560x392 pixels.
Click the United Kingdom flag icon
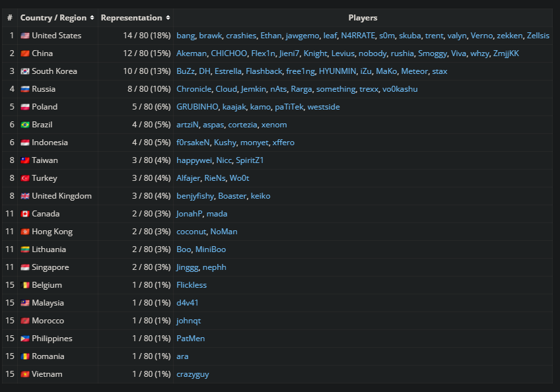click(25, 196)
